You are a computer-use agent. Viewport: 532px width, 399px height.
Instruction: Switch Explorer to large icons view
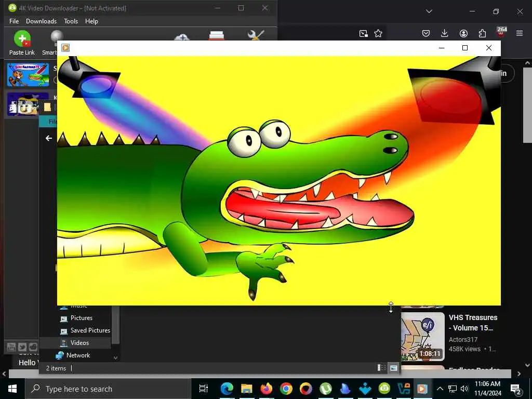[x=394, y=368]
